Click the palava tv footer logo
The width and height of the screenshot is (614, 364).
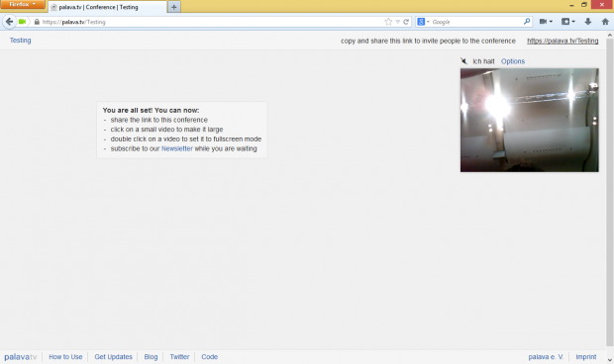pos(21,356)
